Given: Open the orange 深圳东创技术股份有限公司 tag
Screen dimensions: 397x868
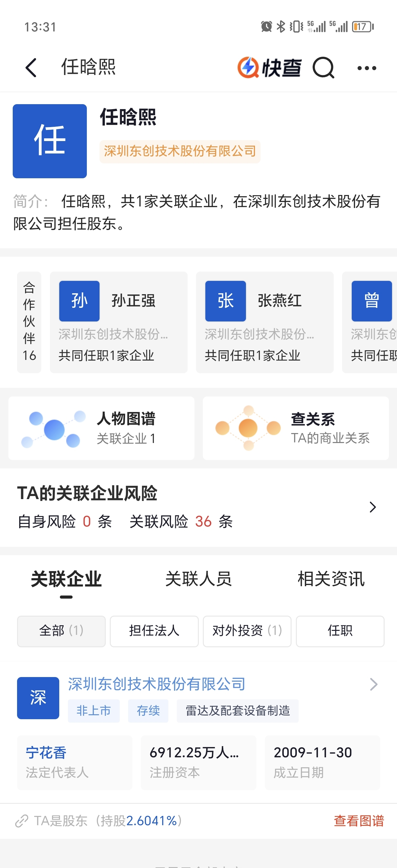Looking at the screenshot, I should (x=180, y=152).
